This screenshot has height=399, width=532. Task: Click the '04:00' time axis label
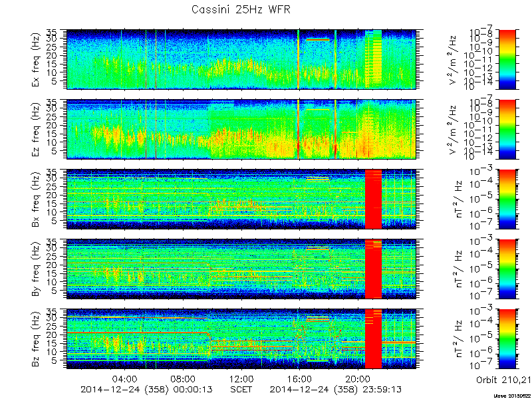pyautogui.click(x=124, y=378)
